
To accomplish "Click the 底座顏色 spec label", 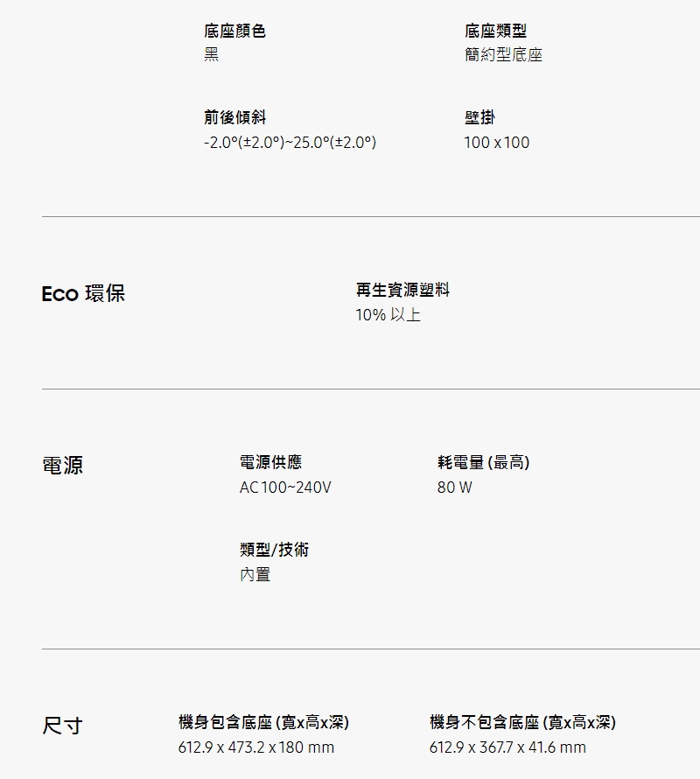I will coord(234,32).
